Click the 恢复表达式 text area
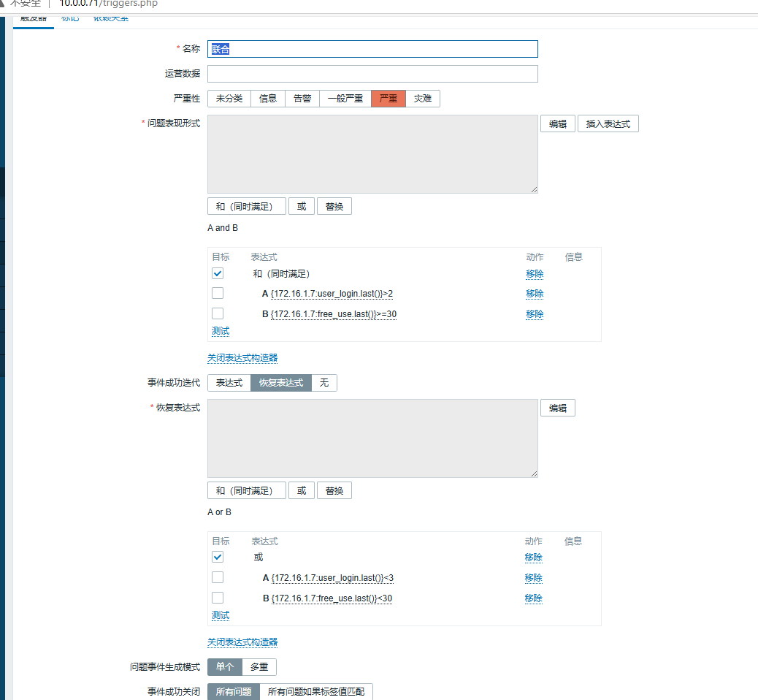This screenshot has height=700, width=758. coord(372,438)
